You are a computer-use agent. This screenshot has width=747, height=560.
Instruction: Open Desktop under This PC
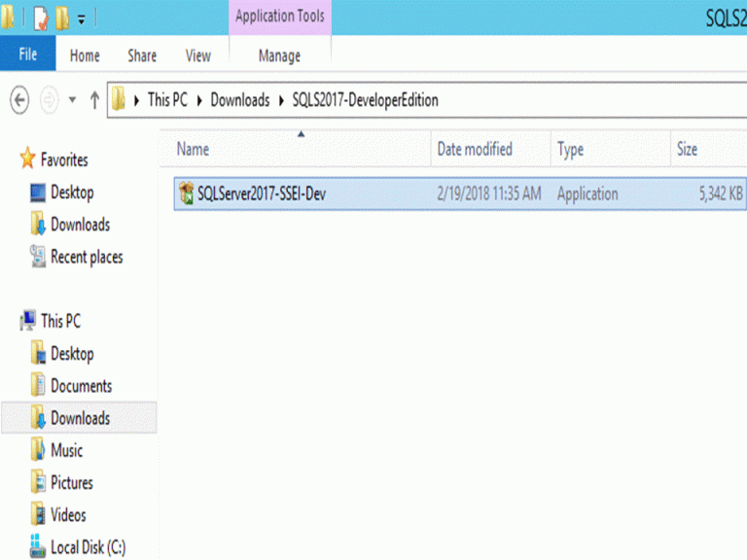point(72,354)
